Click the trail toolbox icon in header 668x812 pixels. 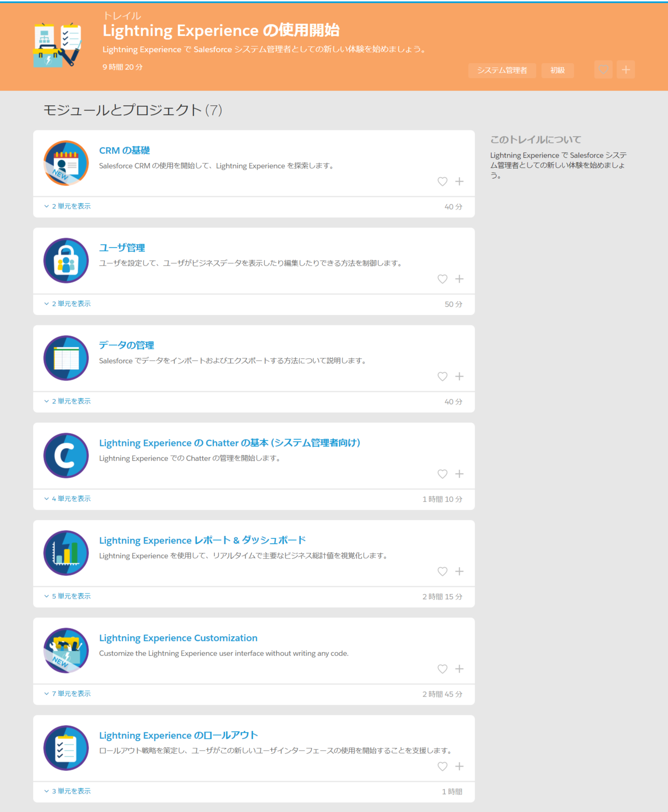pyautogui.click(x=58, y=45)
